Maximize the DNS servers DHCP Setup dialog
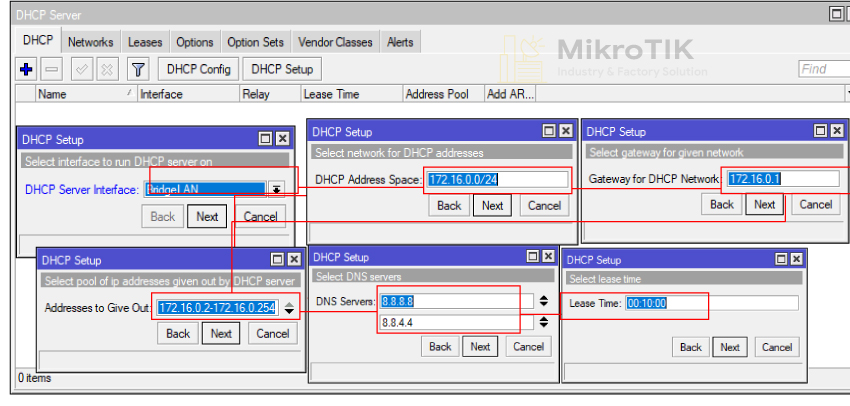The image size is (850, 406). [533, 256]
